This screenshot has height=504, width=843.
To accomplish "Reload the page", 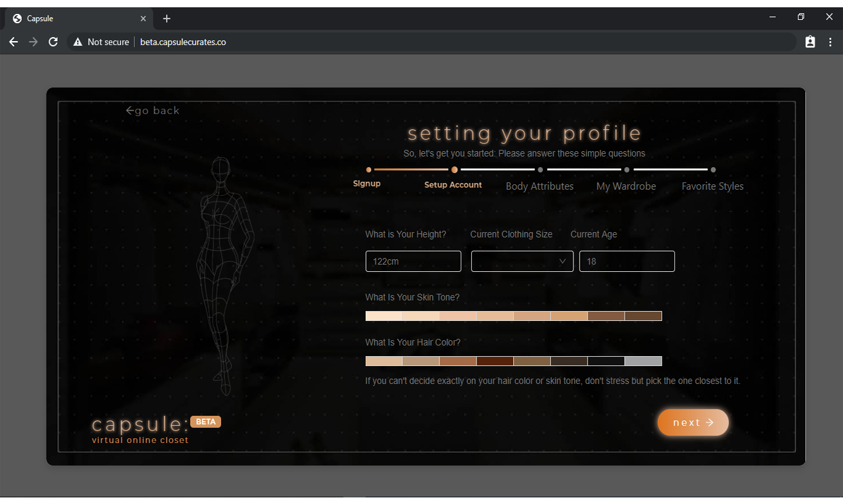I will click(53, 42).
